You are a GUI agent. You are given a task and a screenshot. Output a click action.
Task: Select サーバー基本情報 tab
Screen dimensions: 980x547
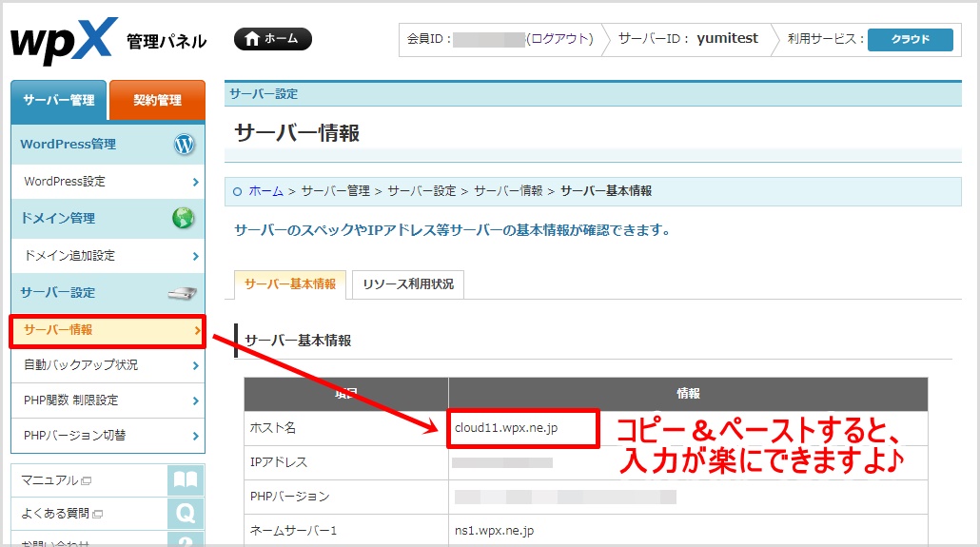tap(290, 284)
